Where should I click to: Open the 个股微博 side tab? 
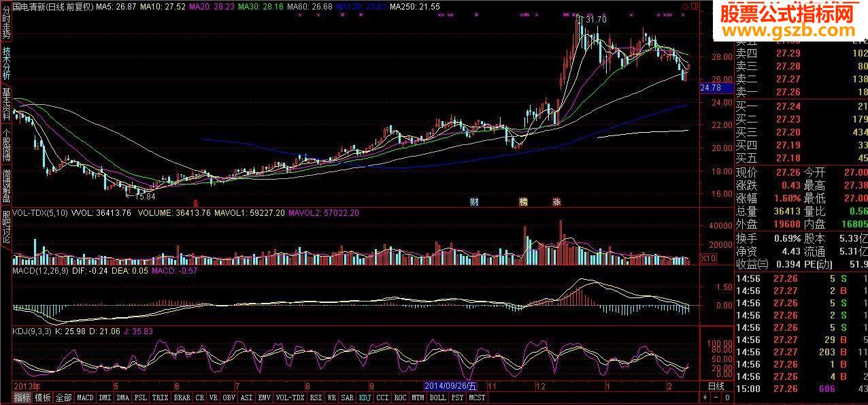pyautogui.click(x=6, y=146)
